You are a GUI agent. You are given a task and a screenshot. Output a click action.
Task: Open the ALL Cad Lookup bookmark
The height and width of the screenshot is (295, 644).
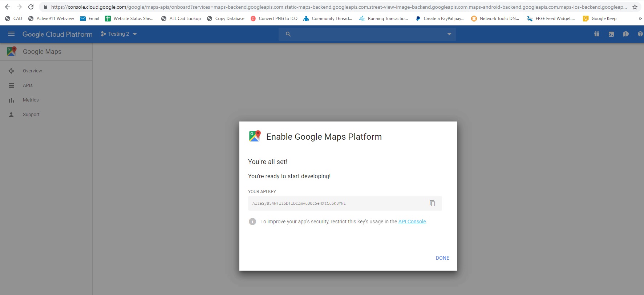point(181,19)
